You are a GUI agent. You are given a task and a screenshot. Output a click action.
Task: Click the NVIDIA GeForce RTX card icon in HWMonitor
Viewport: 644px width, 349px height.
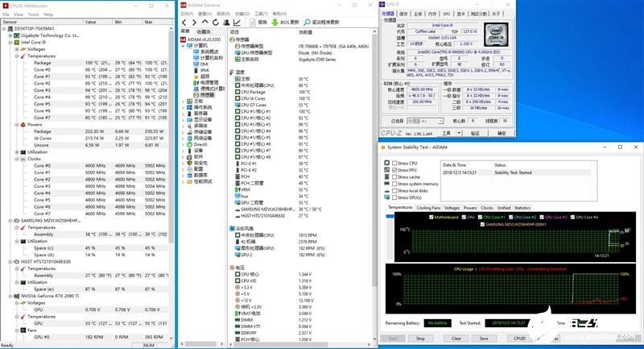17,296
